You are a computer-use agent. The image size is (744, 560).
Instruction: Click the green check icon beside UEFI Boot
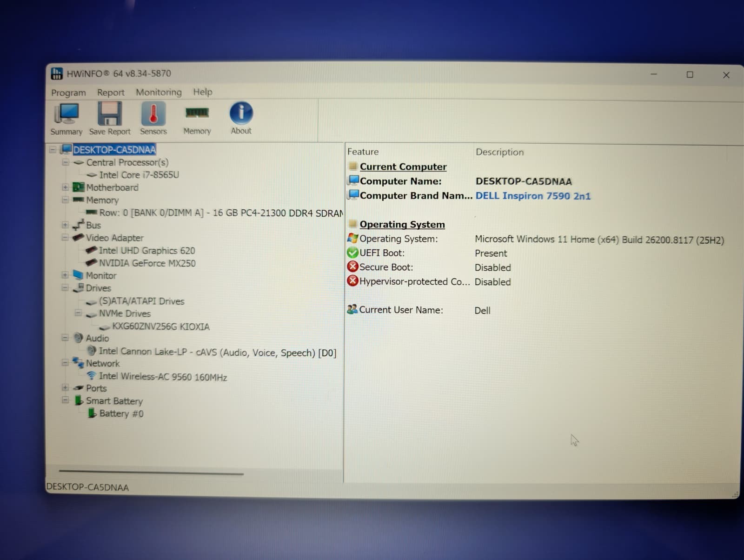click(352, 253)
